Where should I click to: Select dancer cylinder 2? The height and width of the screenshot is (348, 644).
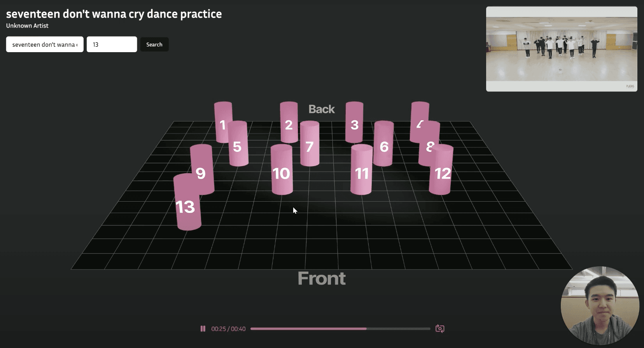click(x=289, y=122)
